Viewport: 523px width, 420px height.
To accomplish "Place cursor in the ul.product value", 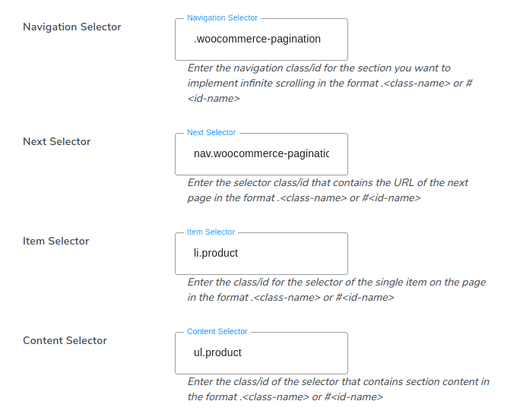I will coord(217,352).
